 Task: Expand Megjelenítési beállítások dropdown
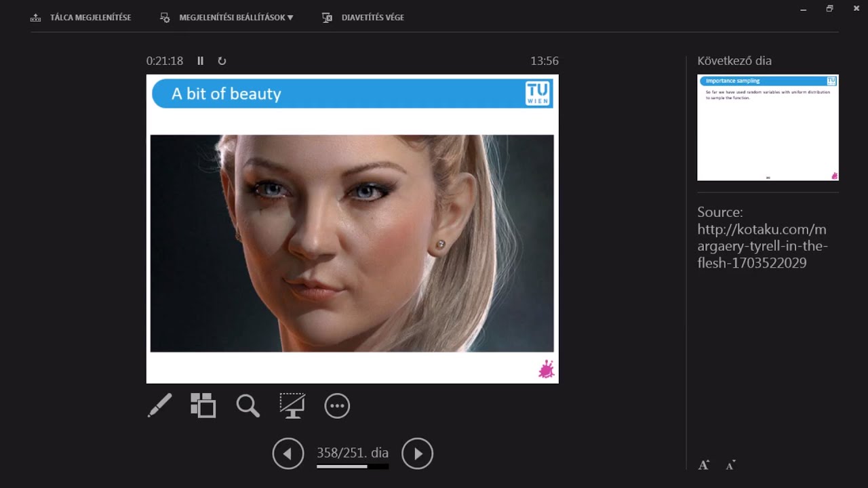(227, 18)
